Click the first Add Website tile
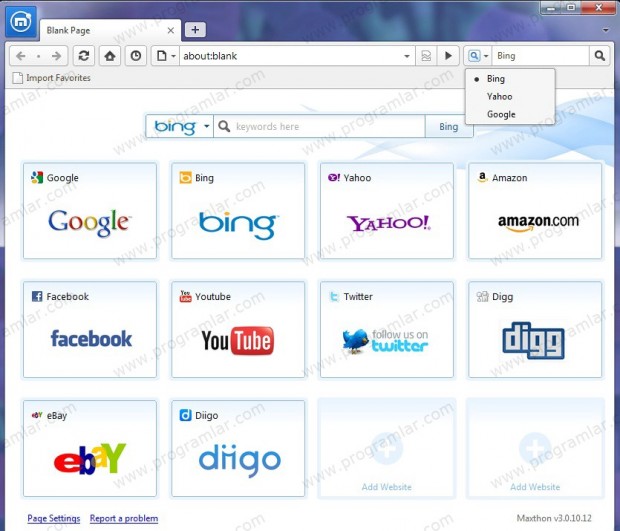This screenshot has height=531, width=620. (x=387, y=448)
